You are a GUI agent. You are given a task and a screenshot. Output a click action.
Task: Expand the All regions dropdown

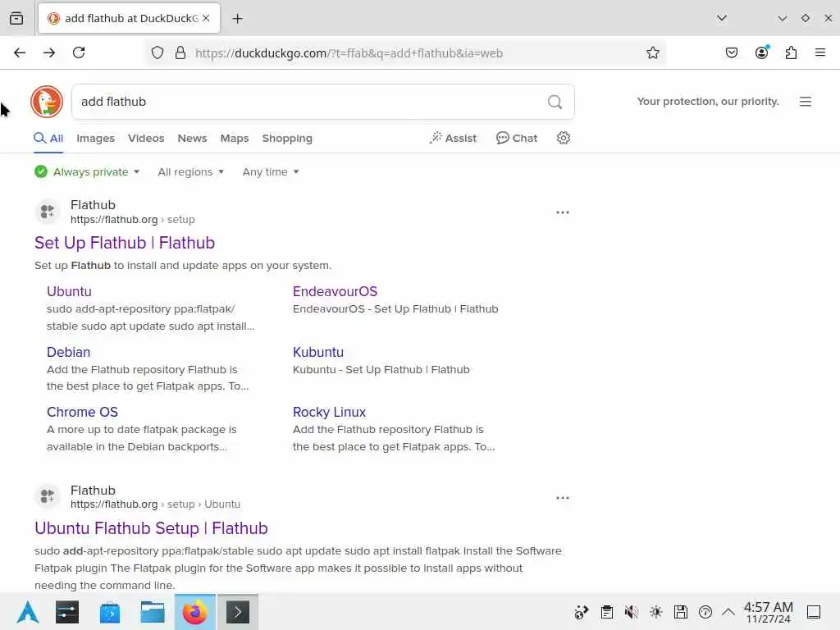190,172
